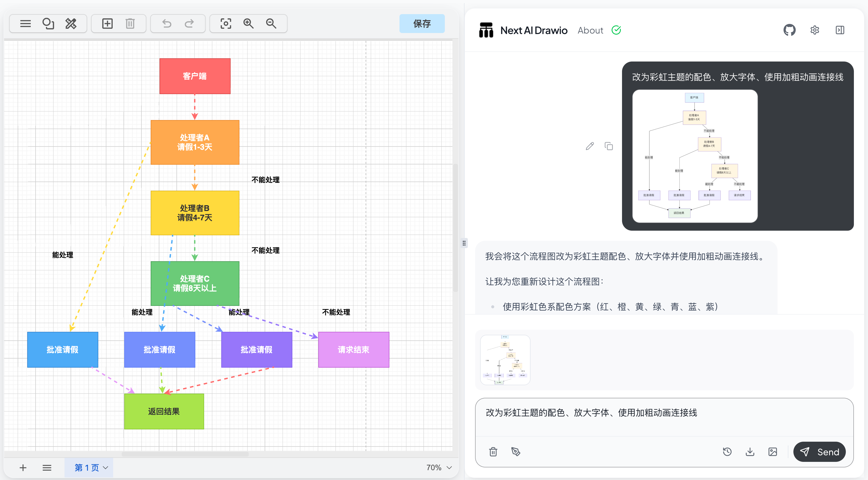Toggle the chat side panel collapse
Screen dimensions: 868x480
840,30
